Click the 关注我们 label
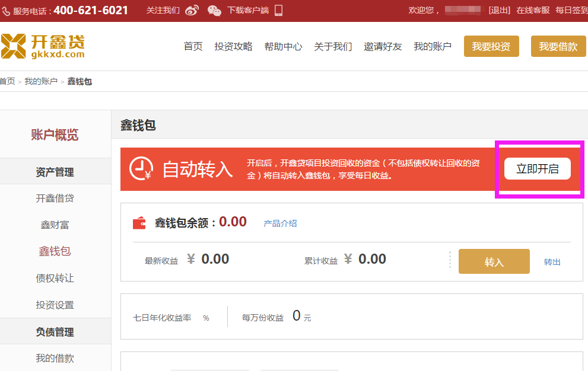 point(163,11)
